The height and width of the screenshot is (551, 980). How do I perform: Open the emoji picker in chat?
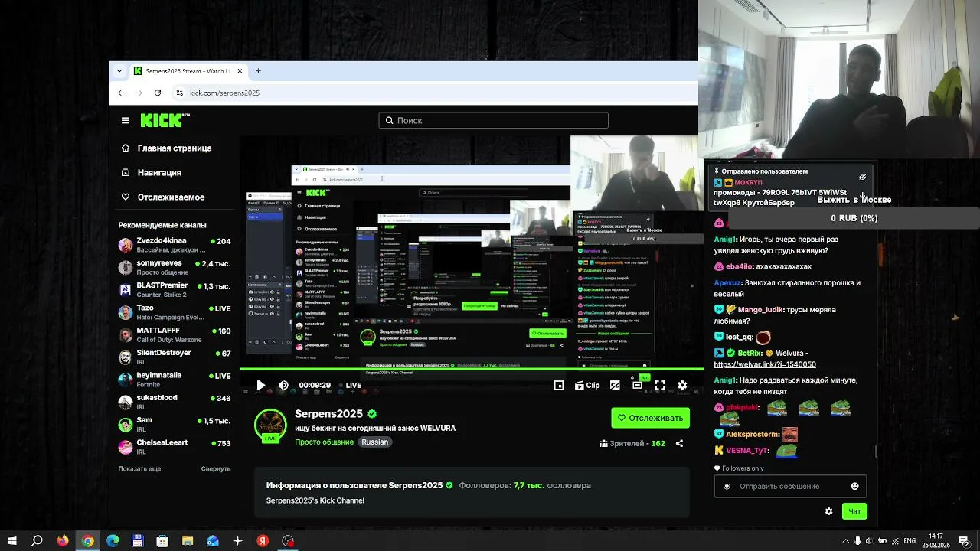[x=855, y=486]
